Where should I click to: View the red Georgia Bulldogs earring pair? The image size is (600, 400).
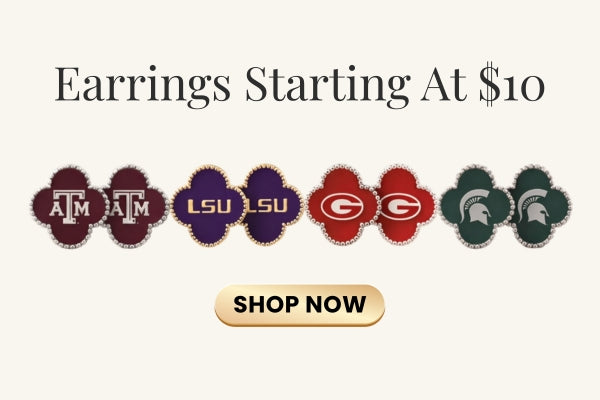pyautogui.click(x=372, y=206)
